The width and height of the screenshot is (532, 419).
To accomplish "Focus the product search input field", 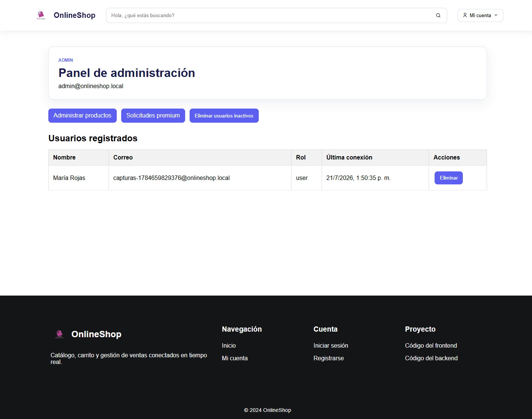I will [276, 16].
